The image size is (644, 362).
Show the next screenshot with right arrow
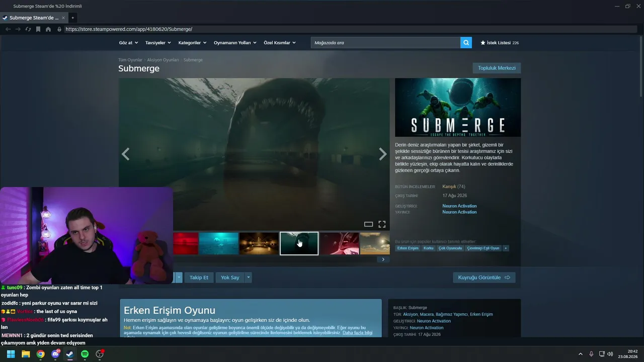coord(383,154)
